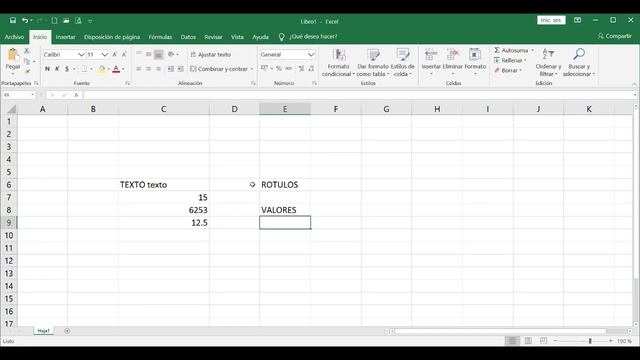This screenshot has height=360, width=640.
Task: Decrease font size with smaller A icon
Action: (x=124, y=54)
